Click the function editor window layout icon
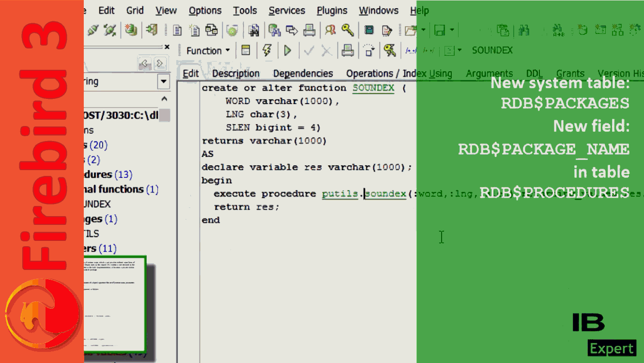This screenshot has height=363, width=644. tap(246, 50)
